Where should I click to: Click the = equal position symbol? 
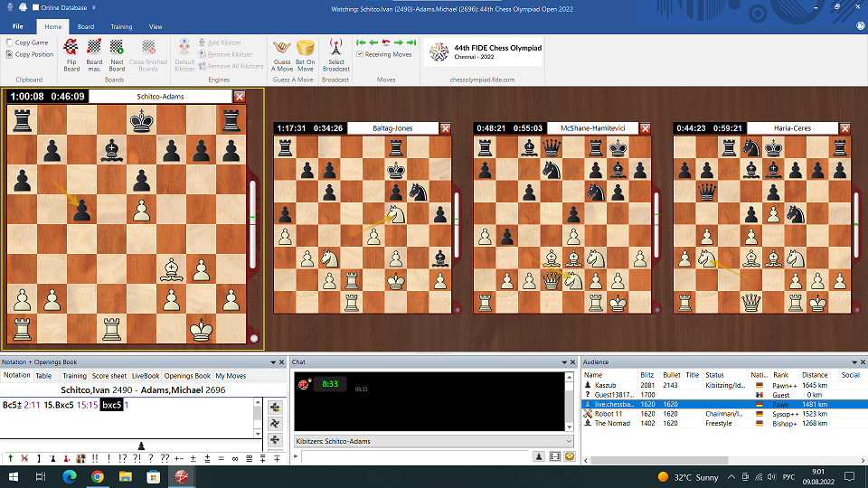pyautogui.click(x=221, y=458)
